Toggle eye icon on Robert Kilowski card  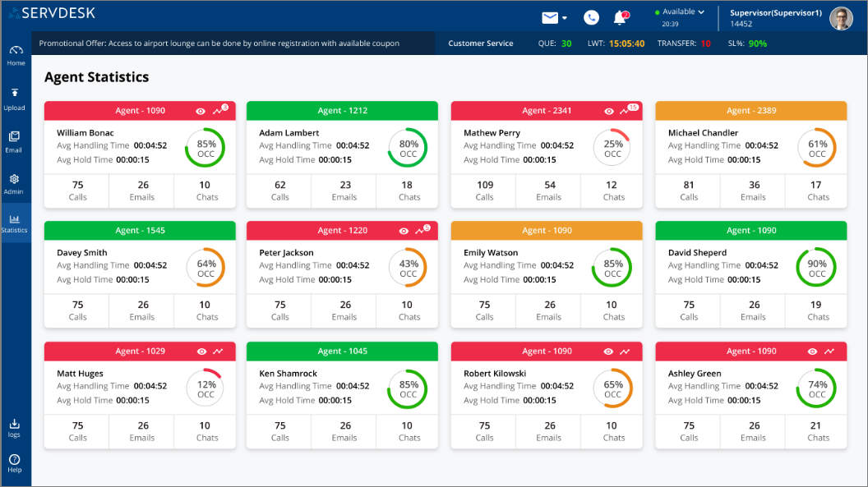click(608, 351)
